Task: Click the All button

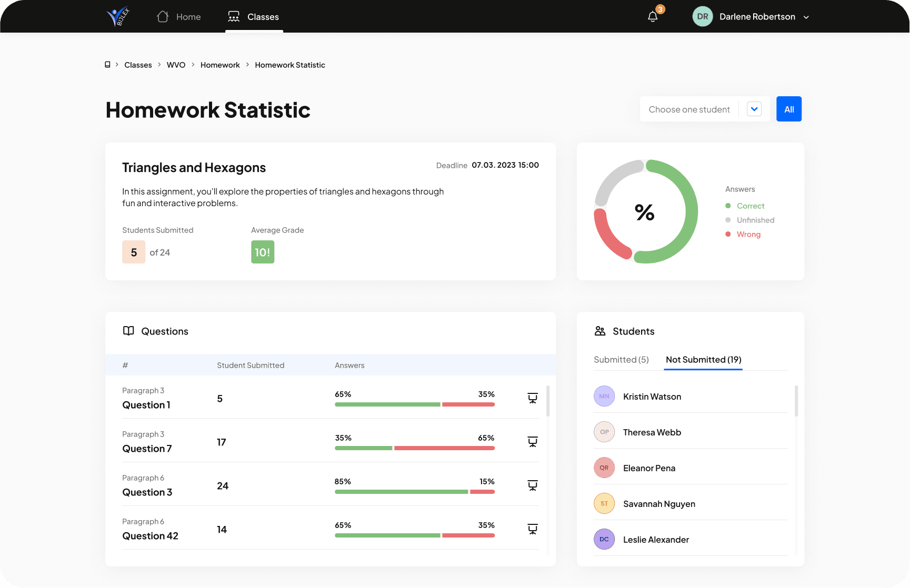Action: [x=789, y=109]
